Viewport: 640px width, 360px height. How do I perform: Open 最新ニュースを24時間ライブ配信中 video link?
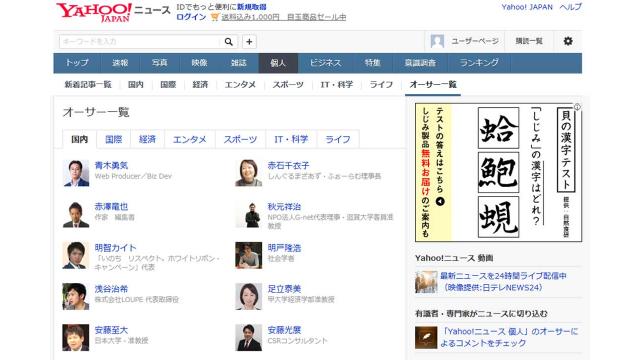coord(503,282)
